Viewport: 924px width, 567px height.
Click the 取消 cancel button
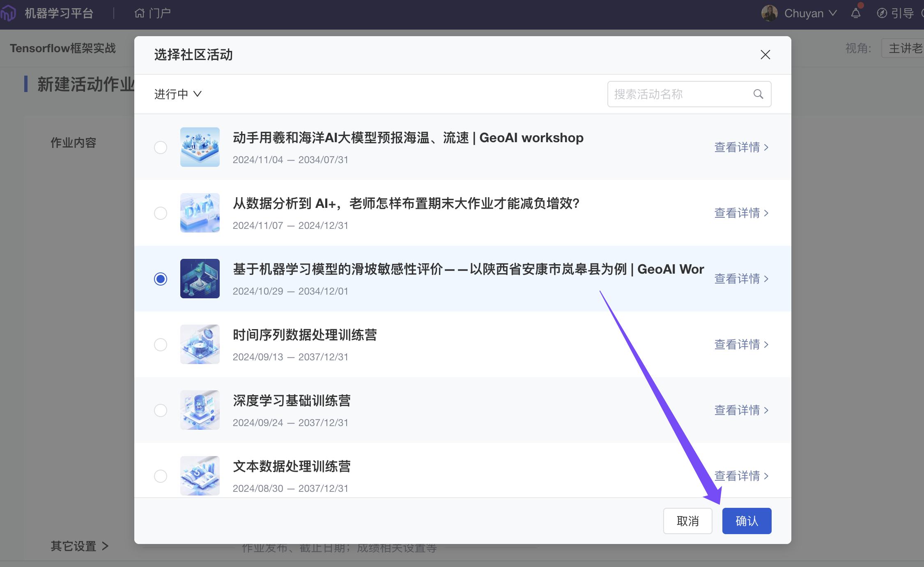coord(687,521)
